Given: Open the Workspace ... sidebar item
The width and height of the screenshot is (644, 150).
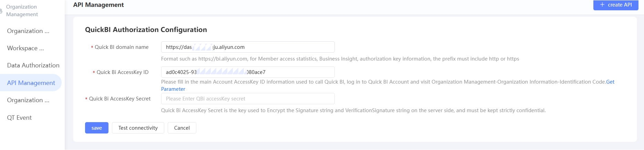Looking at the screenshot, I should tap(25, 48).
